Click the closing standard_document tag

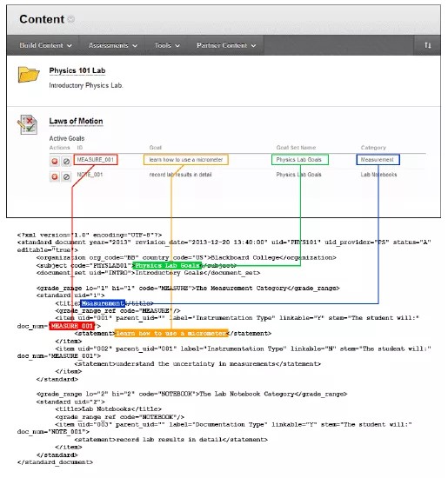point(55,461)
